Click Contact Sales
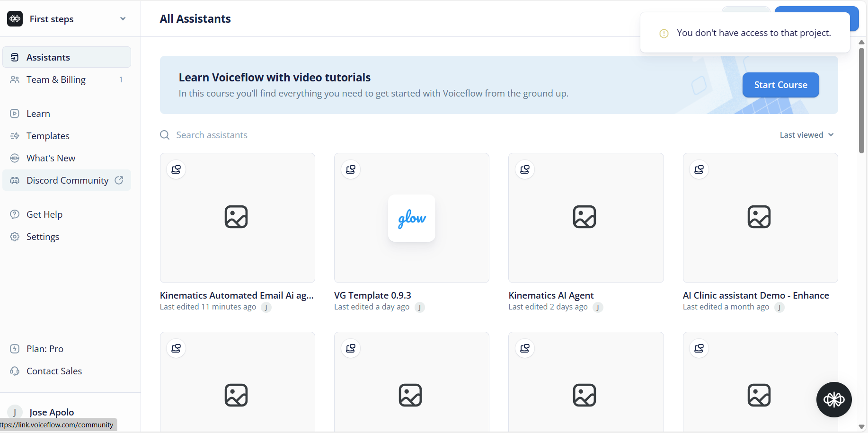 coord(67,371)
